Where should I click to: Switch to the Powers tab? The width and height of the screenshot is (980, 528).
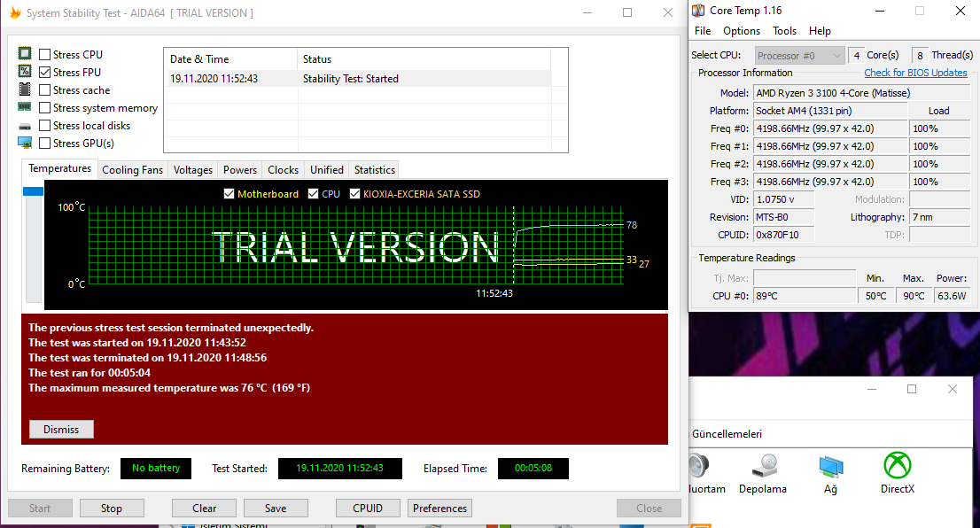240,170
